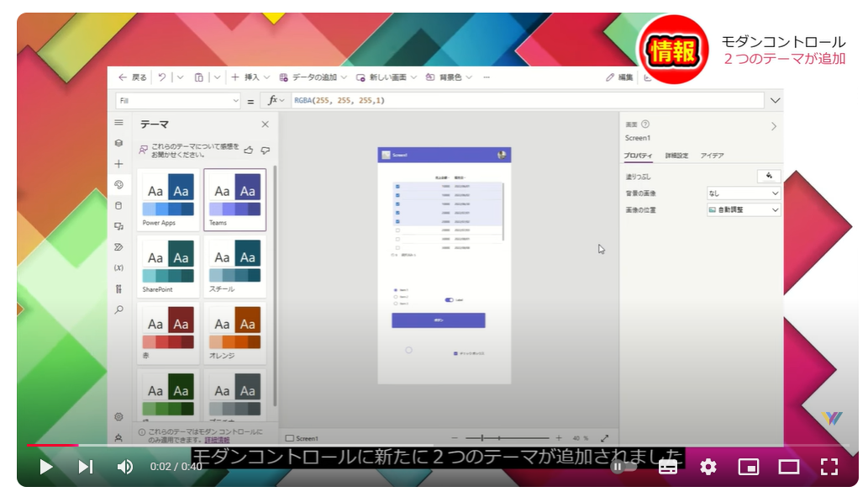Collapse properties panel with right chevron
The image size is (868, 492).
click(774, 126)
